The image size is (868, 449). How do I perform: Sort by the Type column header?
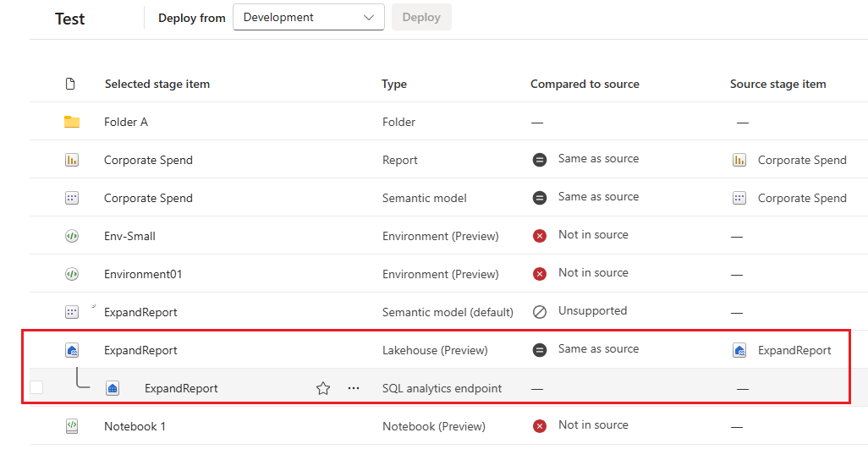pyautogui.click(x=394, y=84)
